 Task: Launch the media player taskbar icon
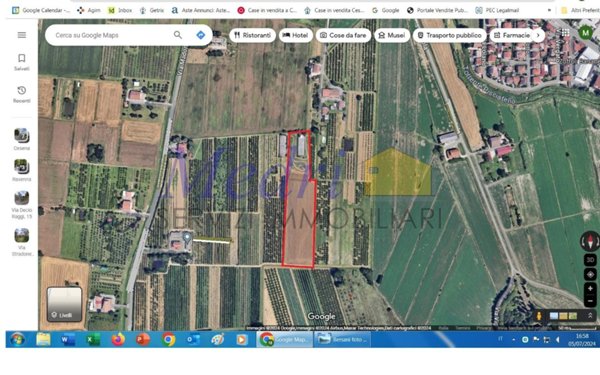242,339
